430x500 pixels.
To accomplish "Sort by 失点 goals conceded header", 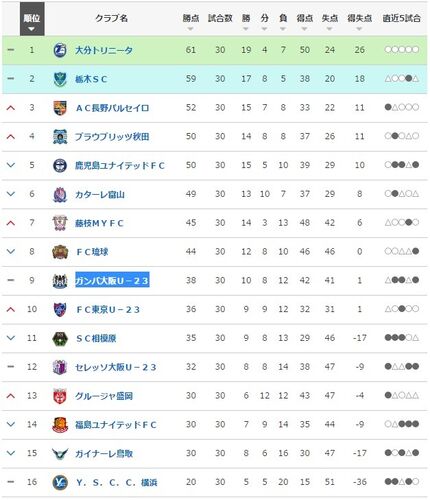I will point(330,22).
